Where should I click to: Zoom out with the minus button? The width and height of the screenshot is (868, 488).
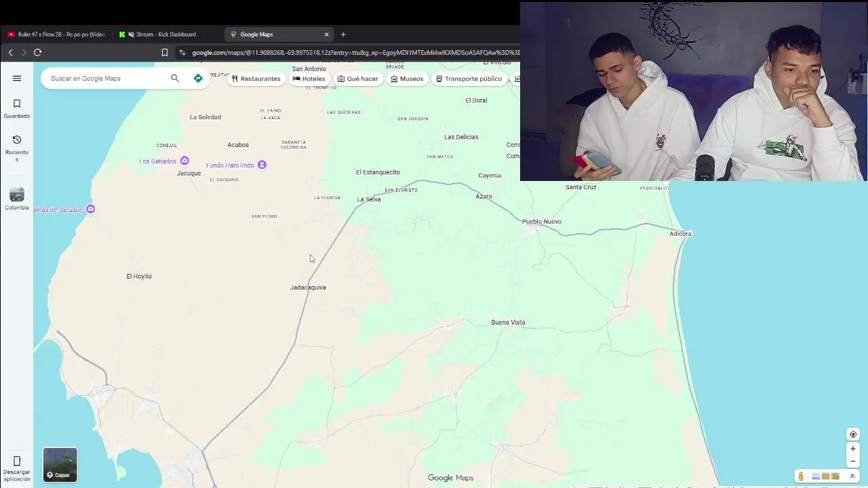click(x=853, y=462)
